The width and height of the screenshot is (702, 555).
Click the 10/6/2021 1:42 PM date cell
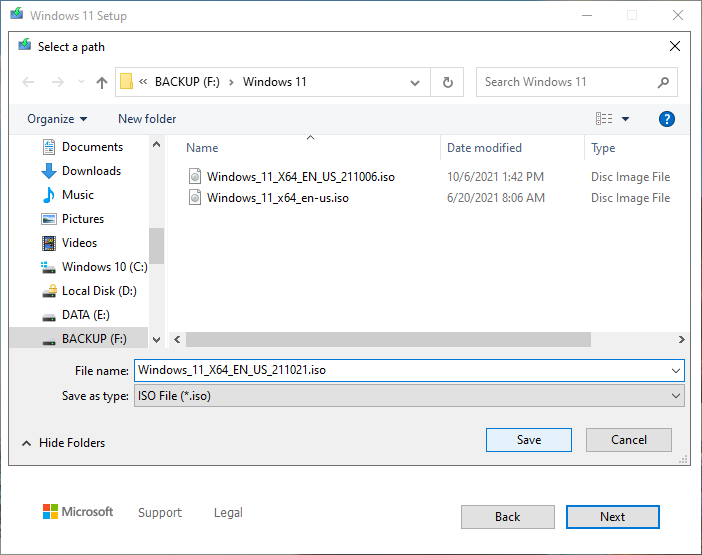(x=495, y=177)
